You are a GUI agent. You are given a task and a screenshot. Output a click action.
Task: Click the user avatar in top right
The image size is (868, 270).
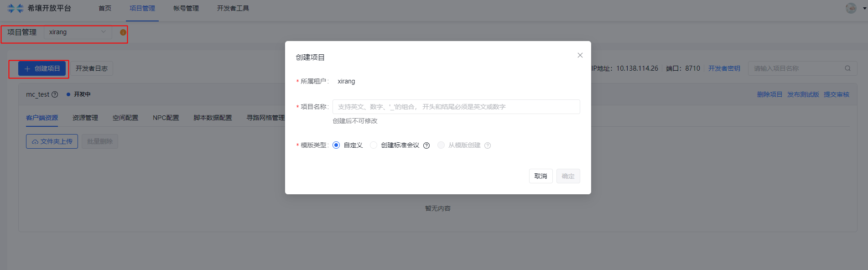851,8
